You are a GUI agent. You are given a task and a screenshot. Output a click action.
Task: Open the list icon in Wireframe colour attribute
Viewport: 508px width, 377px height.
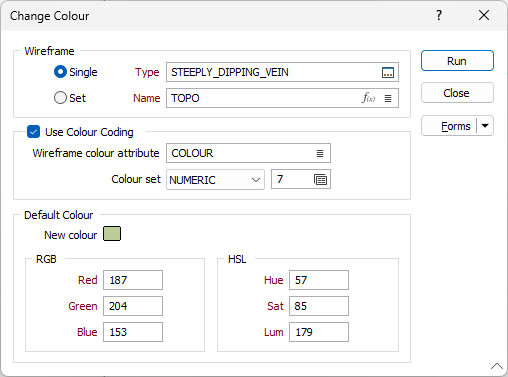320,153
